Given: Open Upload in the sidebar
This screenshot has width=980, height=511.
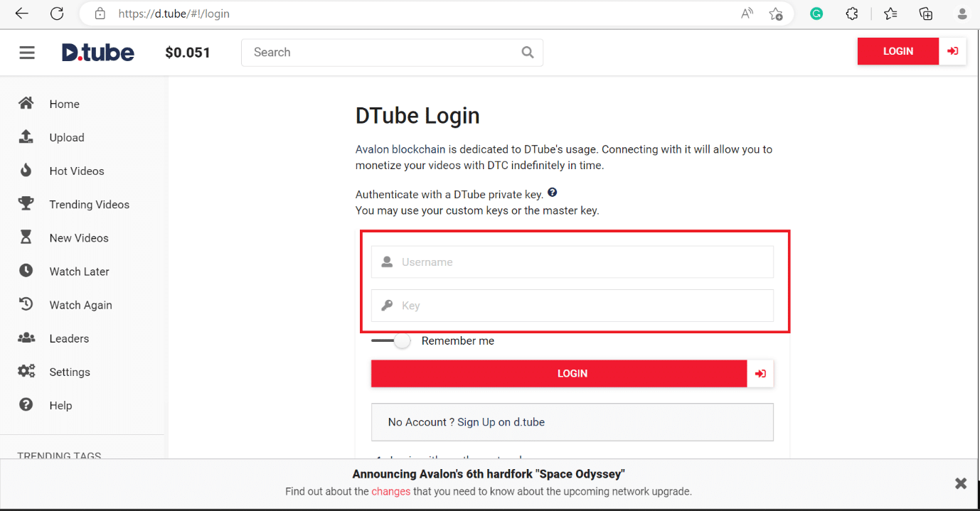Looking at the screenshot, I should (67, 137).
